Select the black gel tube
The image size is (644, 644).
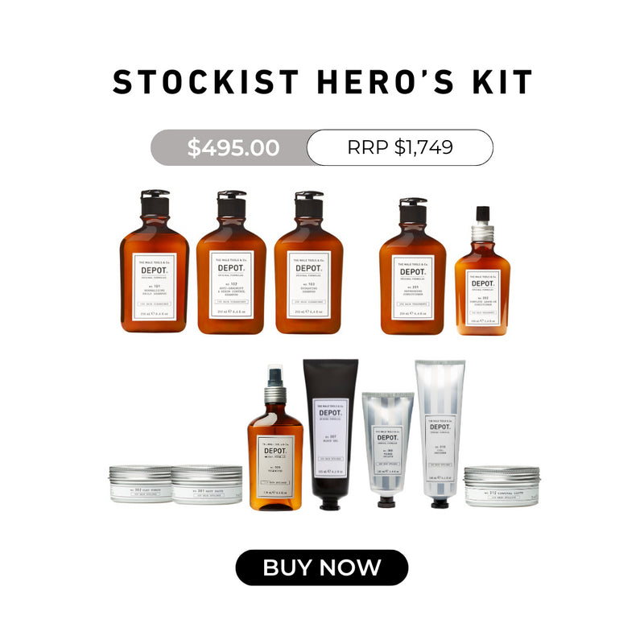click(331, 435)
